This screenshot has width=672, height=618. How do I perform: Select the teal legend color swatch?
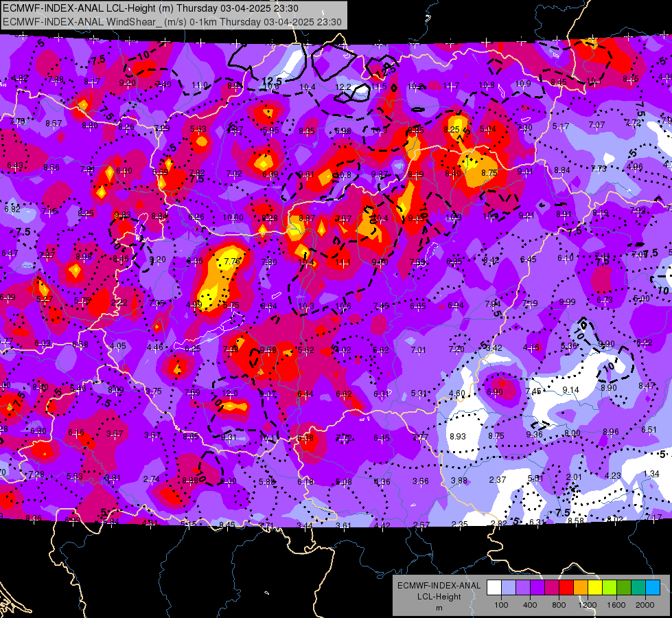[638, 588]
